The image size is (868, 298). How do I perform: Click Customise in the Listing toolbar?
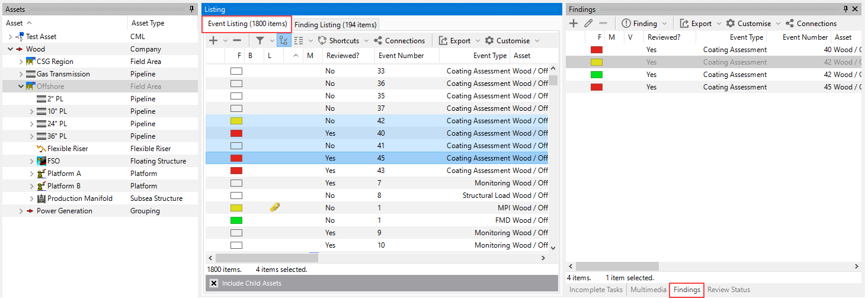507,41
